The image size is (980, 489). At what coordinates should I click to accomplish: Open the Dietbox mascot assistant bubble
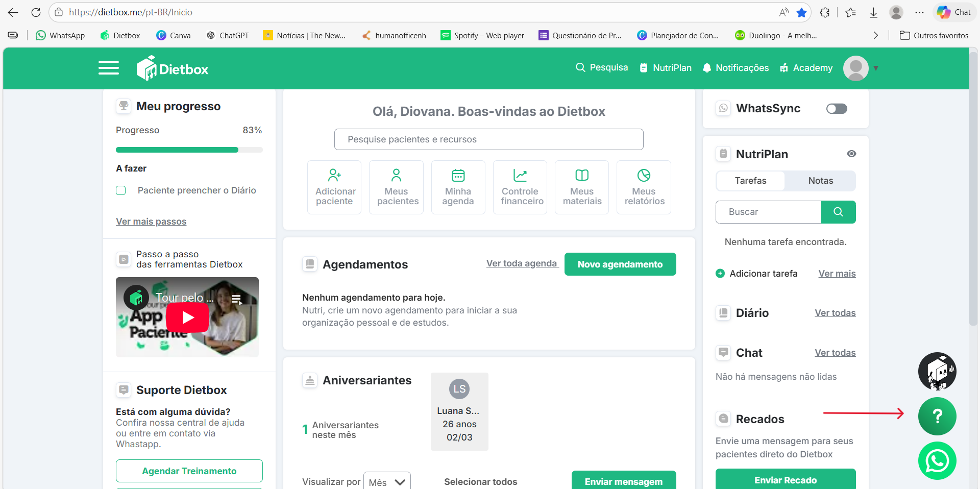(x=937, y=372)
